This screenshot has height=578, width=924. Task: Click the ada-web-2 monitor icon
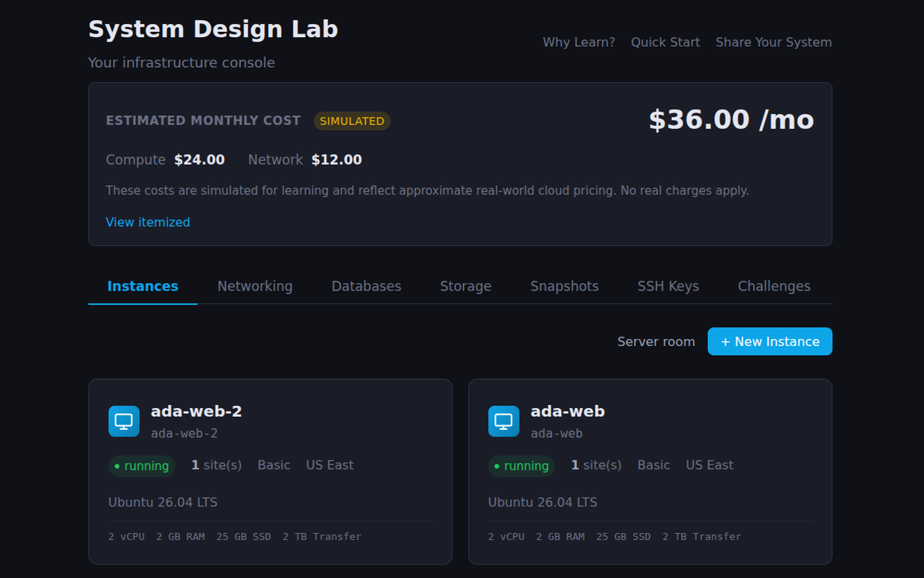tap(124, 421)
